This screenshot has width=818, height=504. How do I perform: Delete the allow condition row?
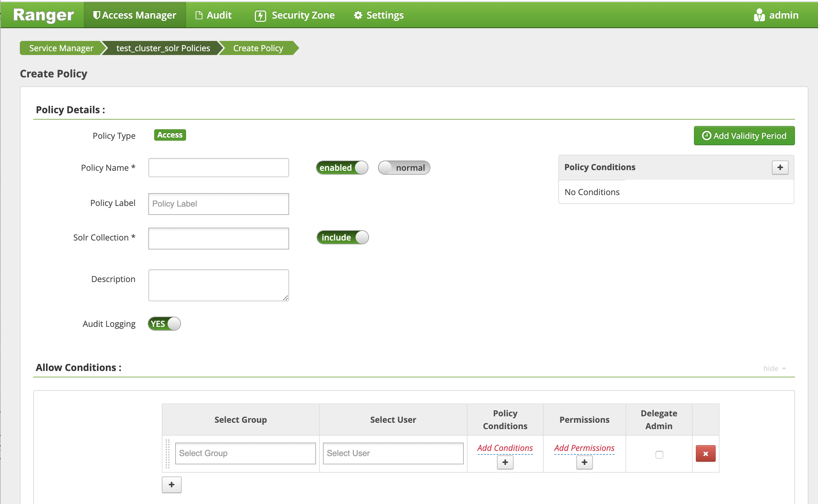[705, 453]
